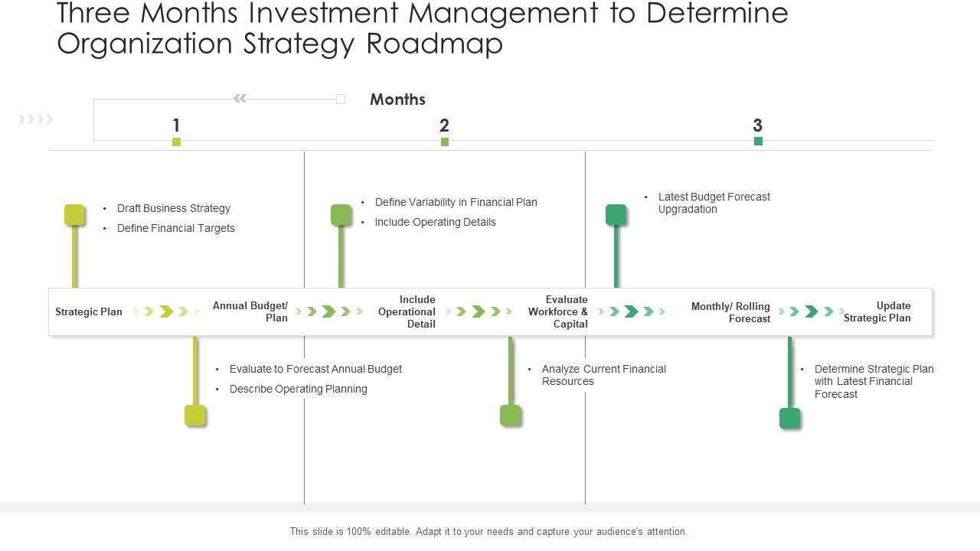
Task: Click the Months heading text
Action: (x=397, y=99)
